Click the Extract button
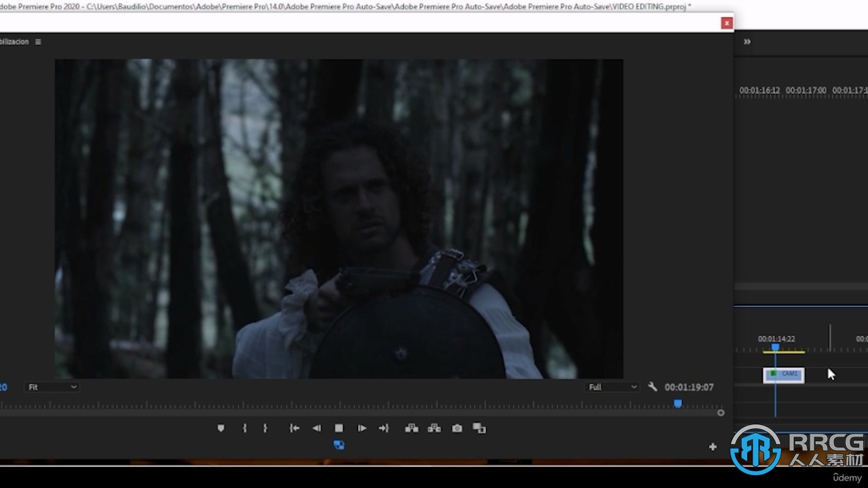Viewport: 868px width, 488px height. (435, 428)
